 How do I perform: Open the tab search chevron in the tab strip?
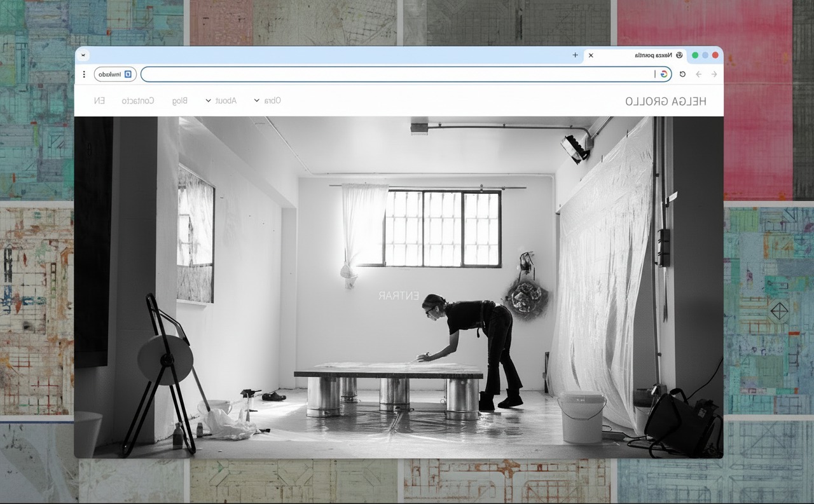point(83,55)
